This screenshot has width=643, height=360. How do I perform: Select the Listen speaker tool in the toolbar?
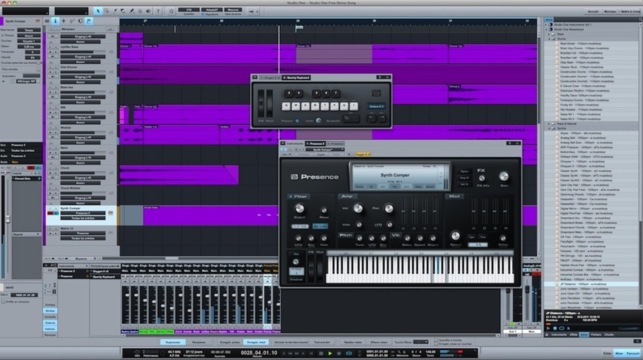click(x=148, y=11)
